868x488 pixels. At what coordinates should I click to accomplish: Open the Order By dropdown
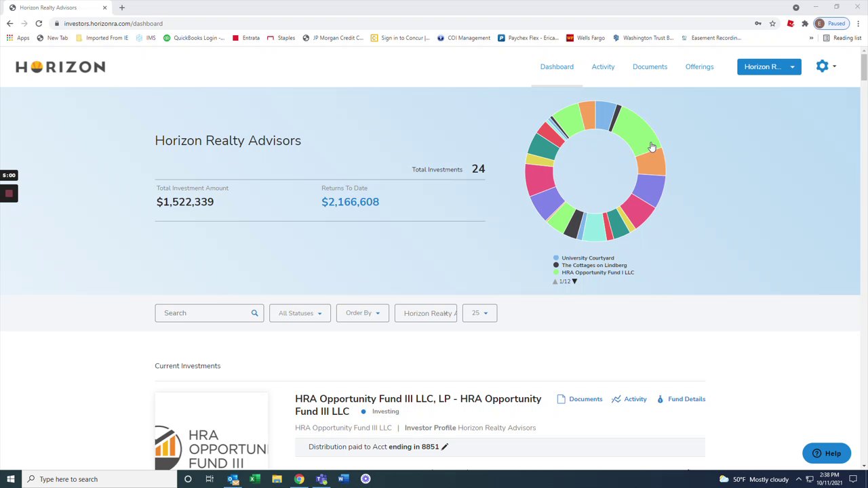pos(363,313)
